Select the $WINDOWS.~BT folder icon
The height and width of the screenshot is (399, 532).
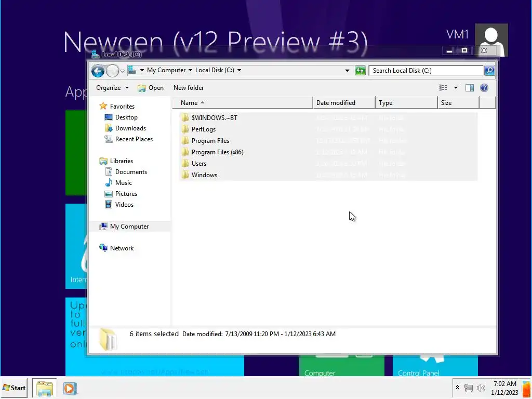(185, 118)
